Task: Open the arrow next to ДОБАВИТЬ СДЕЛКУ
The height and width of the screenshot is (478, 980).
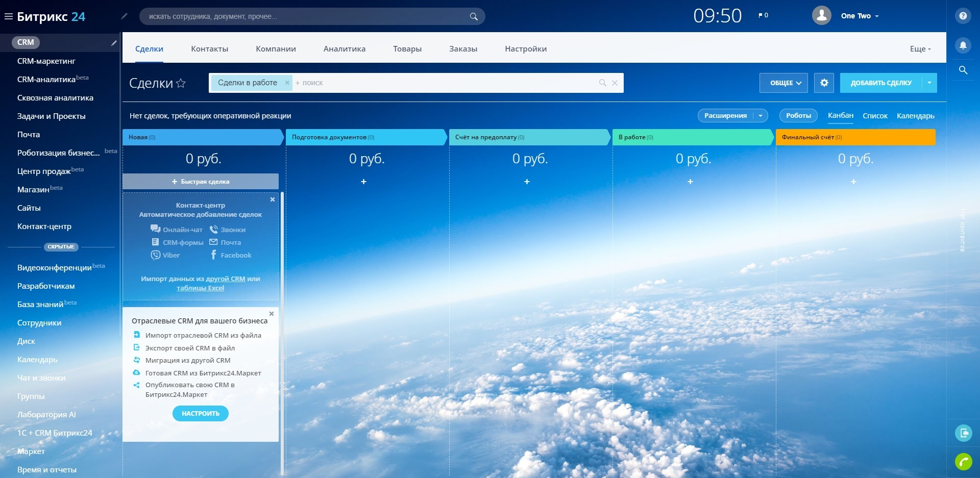Action: [929, 83]
